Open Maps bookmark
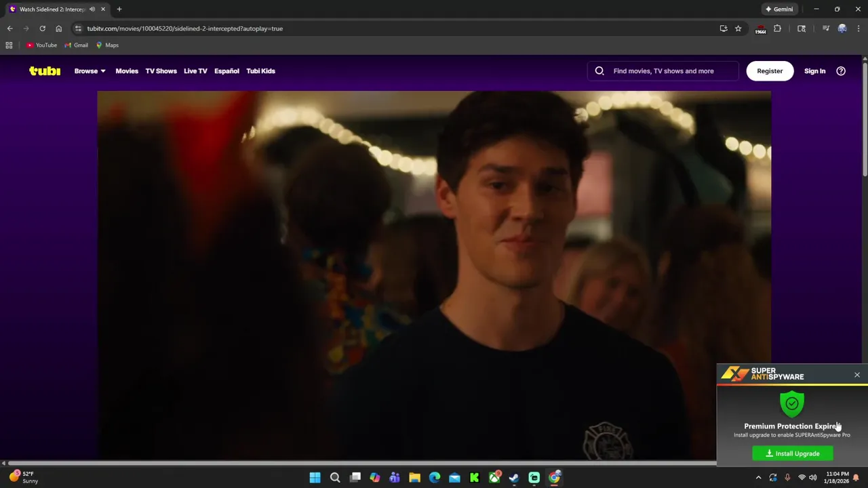 [107, 45]
